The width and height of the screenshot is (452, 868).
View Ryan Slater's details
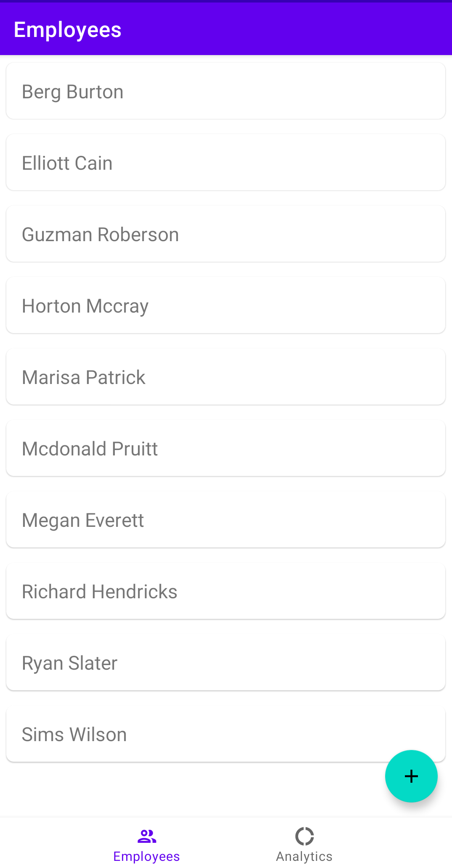[226, 662]
